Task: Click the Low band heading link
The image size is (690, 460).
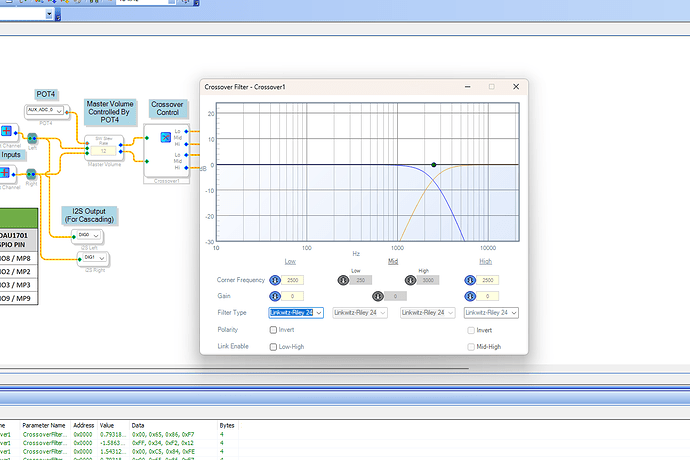Action: (x=290, y=261)
